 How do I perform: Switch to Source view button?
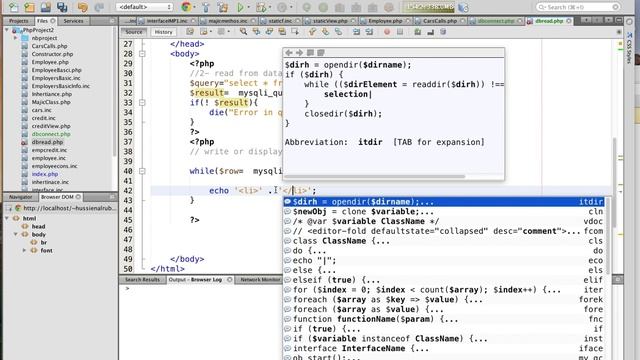134,32
